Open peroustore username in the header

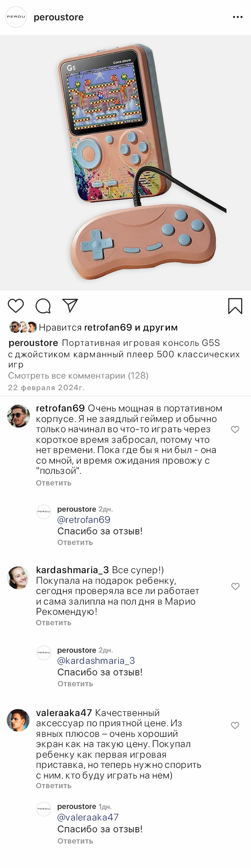(x=59, y=17)
